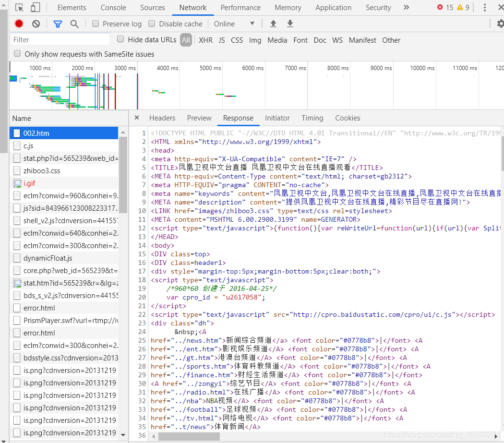
Task: Open the Sources tab
Action: tap(152, 7)
